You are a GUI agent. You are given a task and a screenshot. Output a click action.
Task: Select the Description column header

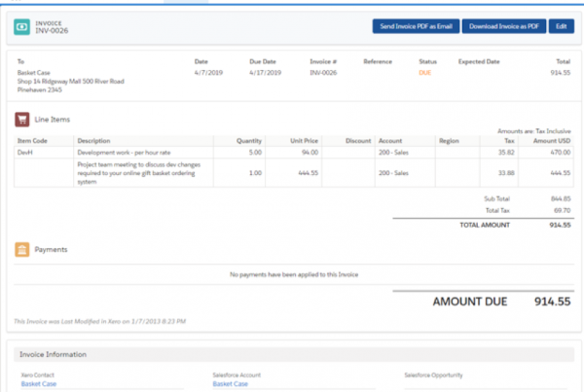94,140
